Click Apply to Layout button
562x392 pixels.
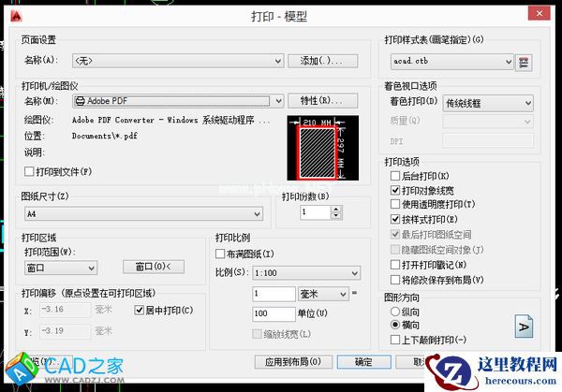(293, 362)
